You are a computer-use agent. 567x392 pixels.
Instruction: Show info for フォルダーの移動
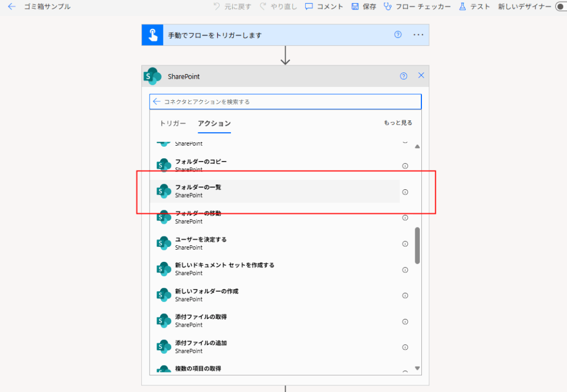(x=405, y=218)
